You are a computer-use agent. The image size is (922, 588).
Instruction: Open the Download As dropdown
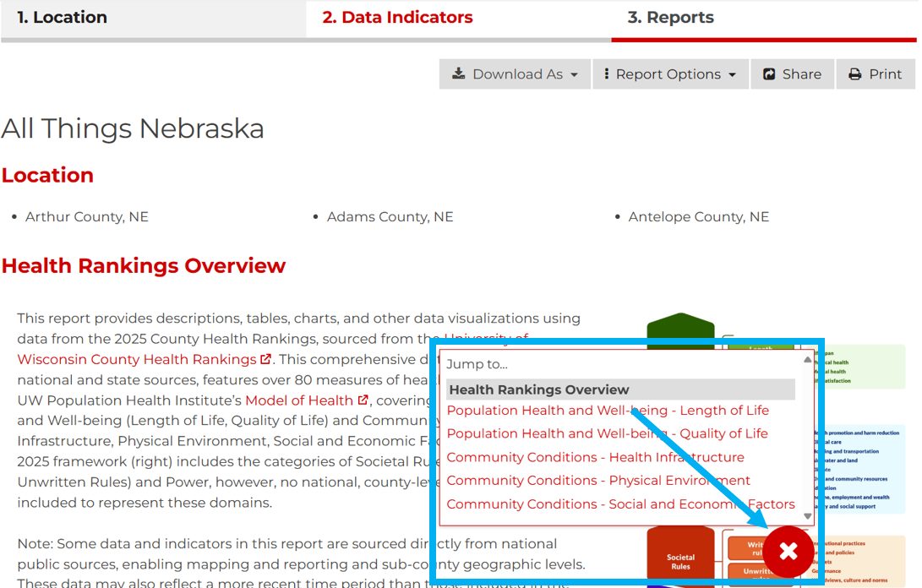[515, 74]
